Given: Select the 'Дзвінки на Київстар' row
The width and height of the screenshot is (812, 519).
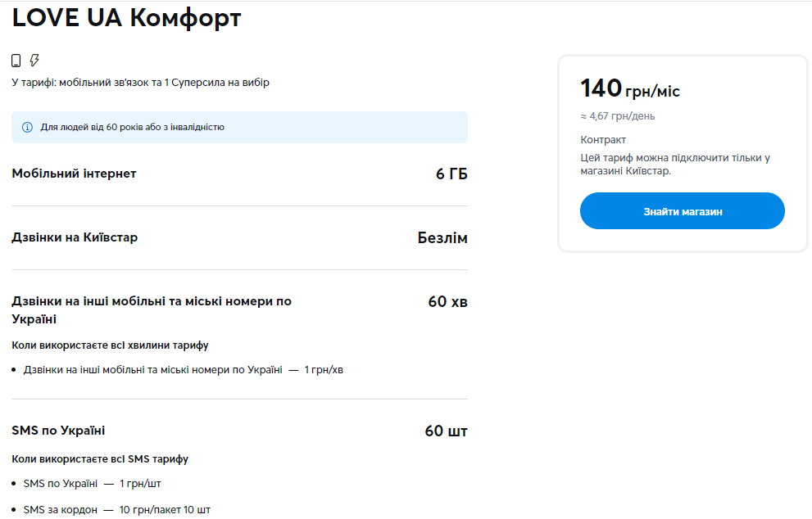Looking at the screenshot, I should tap(75, 237).
